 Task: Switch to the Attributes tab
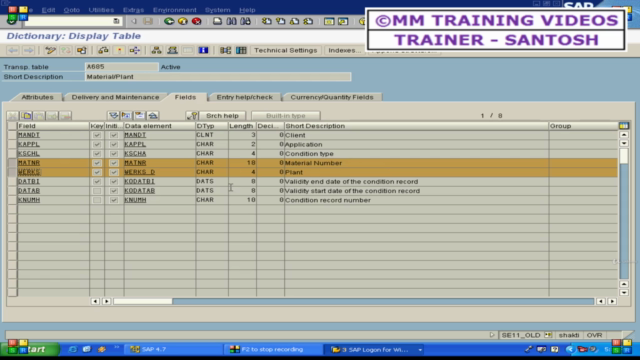pyautogui.click(x=37, y=97)
